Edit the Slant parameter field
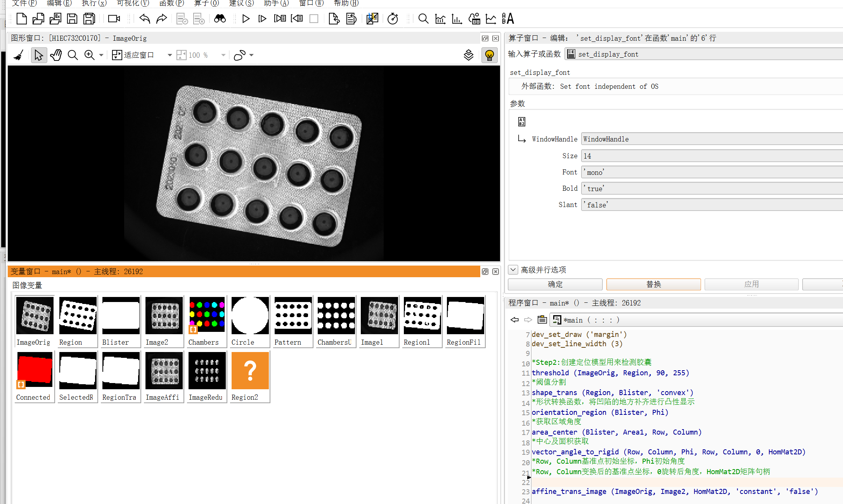This screenshot has width=843, height=504. 712,205
